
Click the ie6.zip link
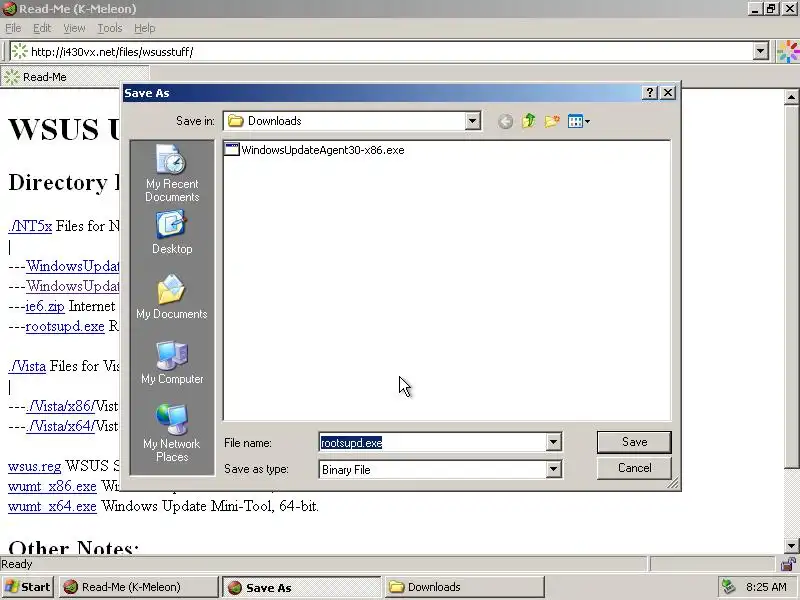coord(45,306)
